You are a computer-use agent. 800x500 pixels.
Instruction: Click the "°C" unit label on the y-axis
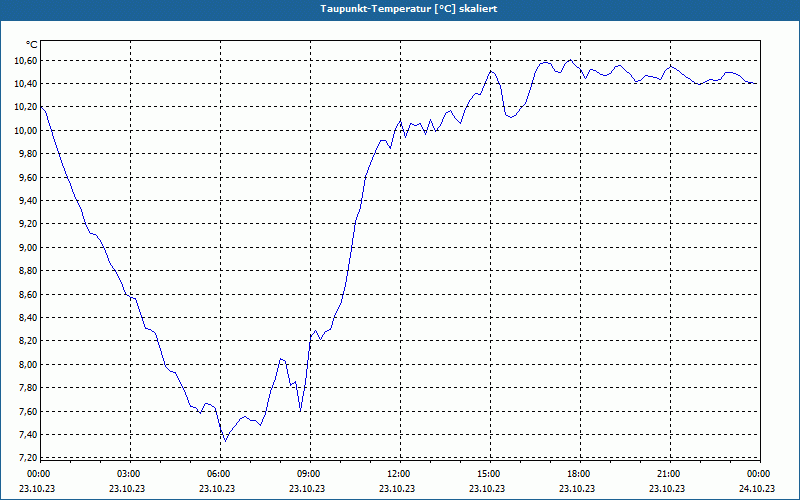click(x=32, y=45)
